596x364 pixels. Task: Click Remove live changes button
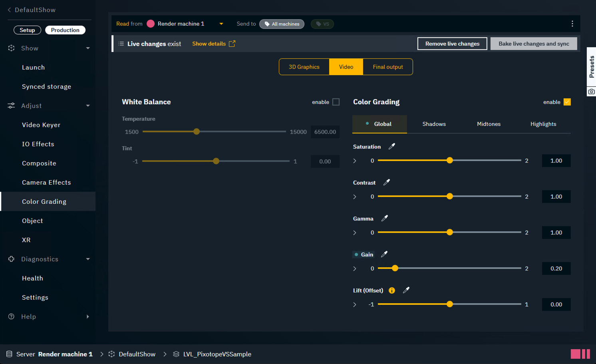(452, 44)
